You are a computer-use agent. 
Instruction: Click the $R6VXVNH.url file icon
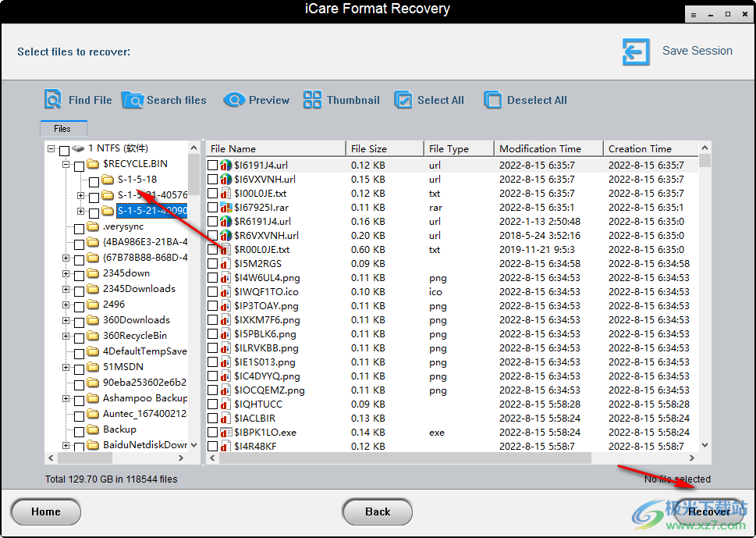tap(225, 236)
